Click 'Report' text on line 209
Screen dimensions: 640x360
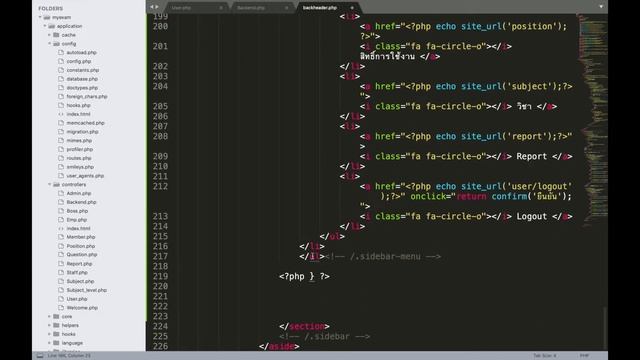coord(531,156)
